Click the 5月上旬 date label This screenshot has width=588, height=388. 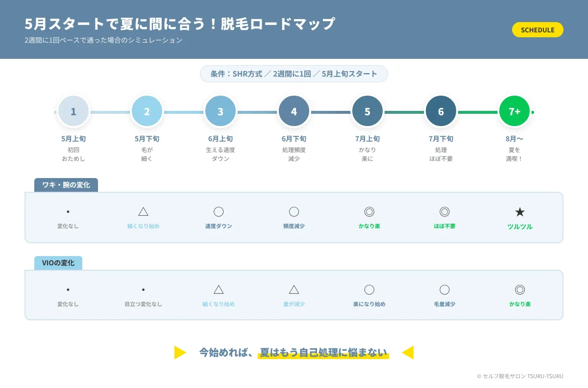pos(73,139)
